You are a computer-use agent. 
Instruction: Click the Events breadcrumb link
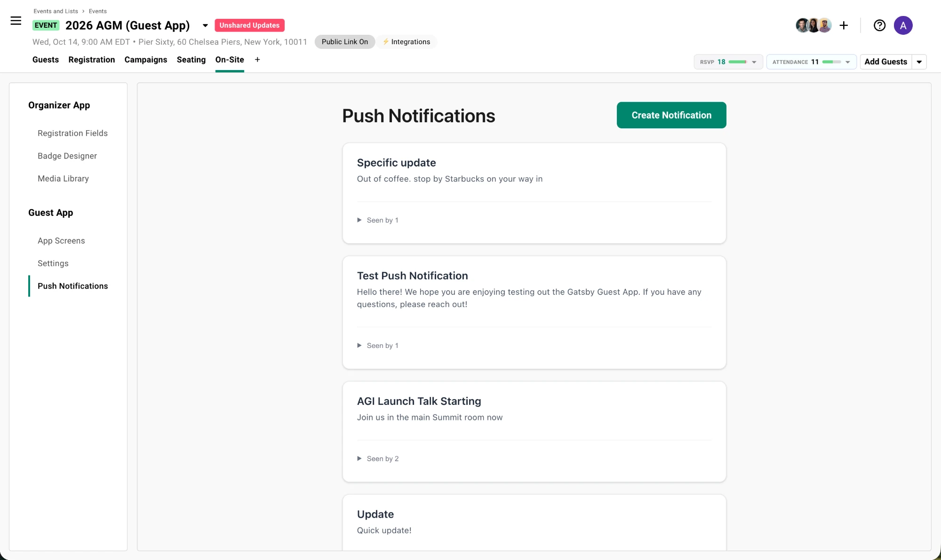pos(98,11)
